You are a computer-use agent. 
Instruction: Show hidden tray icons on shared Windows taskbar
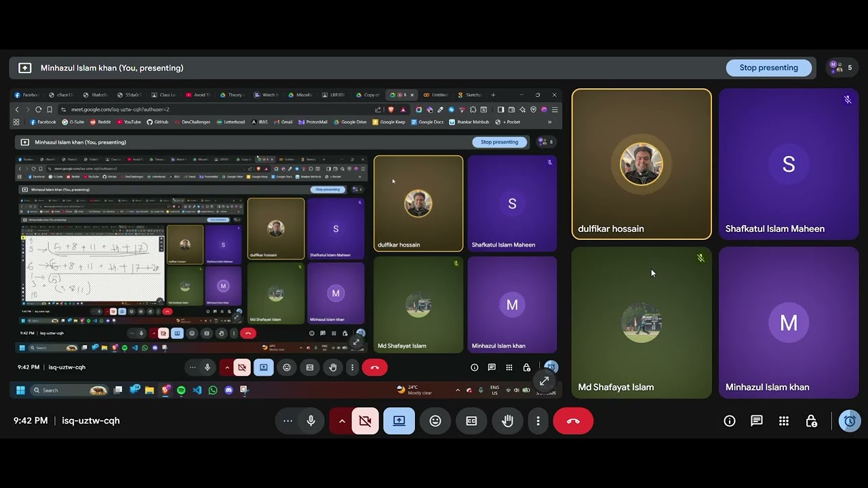[x=458, y=390]
